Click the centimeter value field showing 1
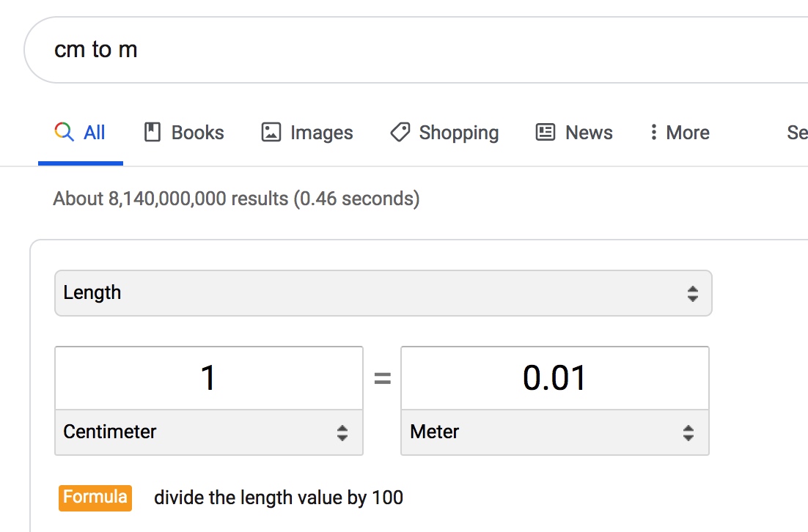Image resolution: width=808 pixels, height=532 pixels. coord(209,378)
